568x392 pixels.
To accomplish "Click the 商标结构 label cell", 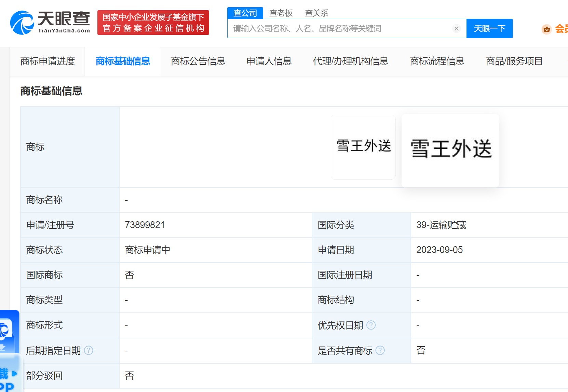I will 361,300.
